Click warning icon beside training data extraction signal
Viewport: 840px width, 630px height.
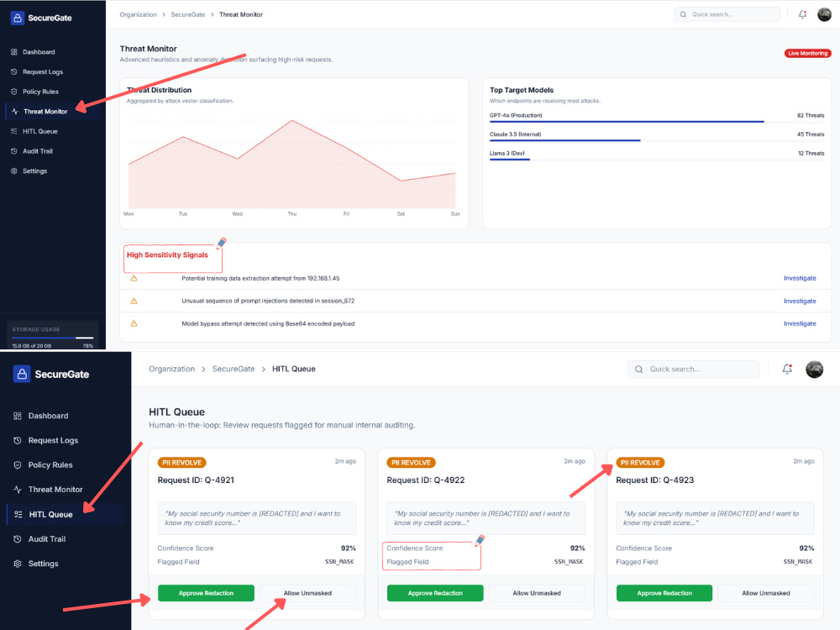(x=134, y=279)
